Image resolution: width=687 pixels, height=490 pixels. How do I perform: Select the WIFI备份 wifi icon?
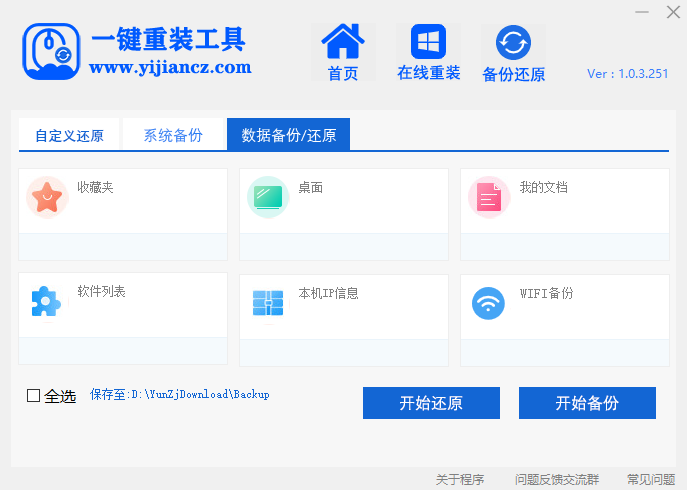[488, 303]
